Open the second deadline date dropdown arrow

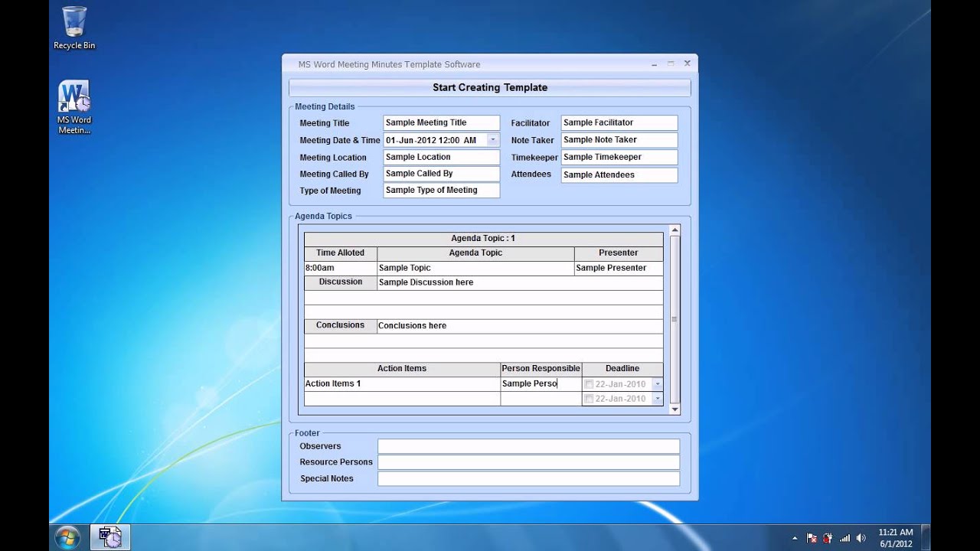pyautogui.click(x=657, y=399)
